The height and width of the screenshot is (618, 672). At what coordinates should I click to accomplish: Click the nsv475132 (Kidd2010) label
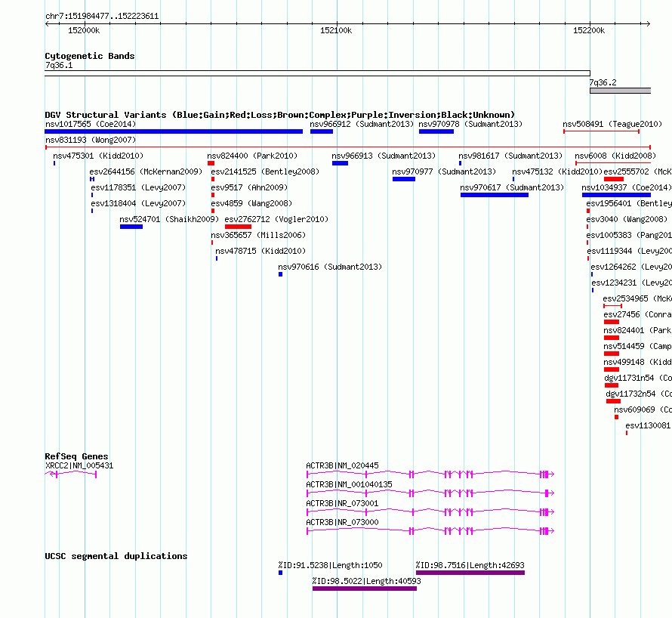557,171
